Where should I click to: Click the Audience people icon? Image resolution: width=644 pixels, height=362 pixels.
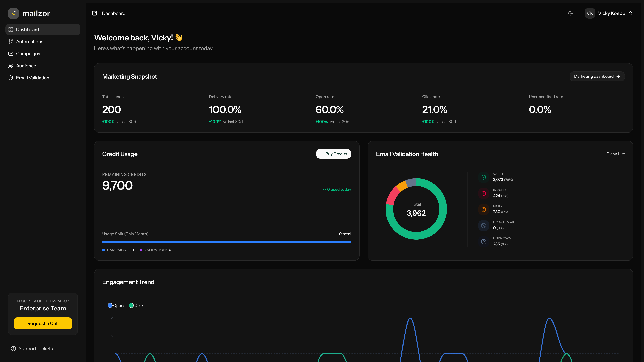click(x=11, y=66)
